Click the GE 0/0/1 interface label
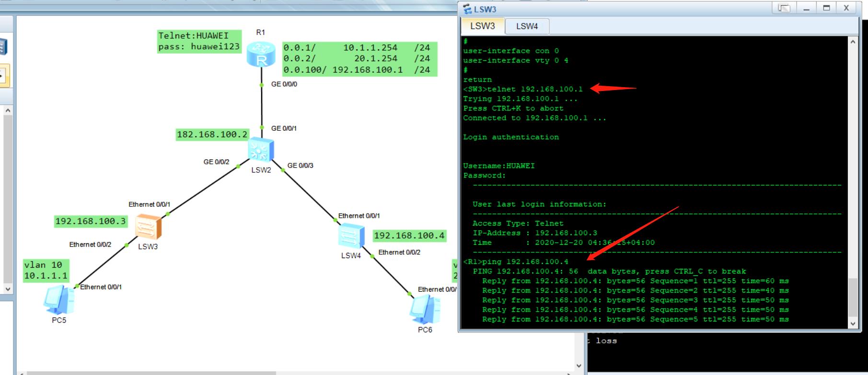The height and width of the screenshot is (375, 868). [x=284, y=128]
